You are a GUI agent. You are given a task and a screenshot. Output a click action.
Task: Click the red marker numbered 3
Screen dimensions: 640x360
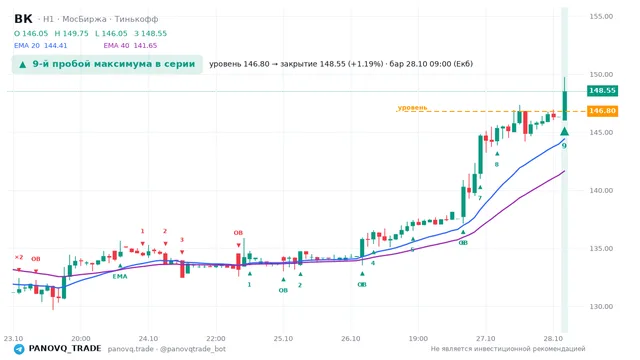tap(182, 240)
